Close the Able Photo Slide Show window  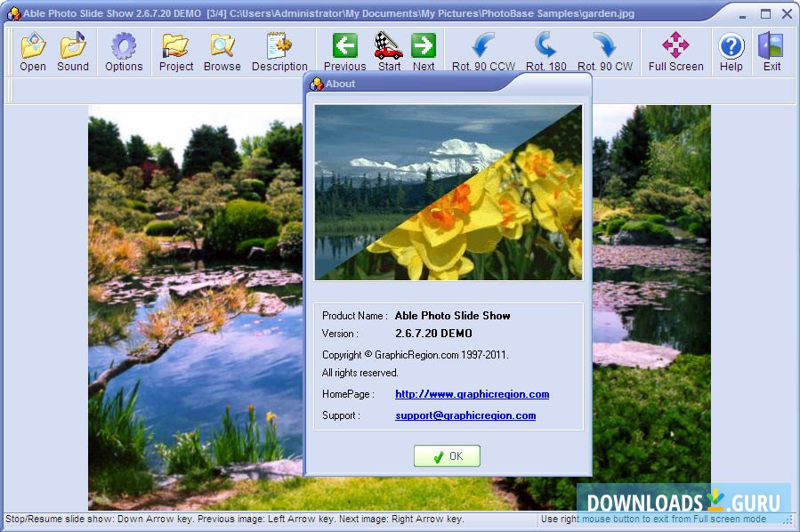[787, 13]
